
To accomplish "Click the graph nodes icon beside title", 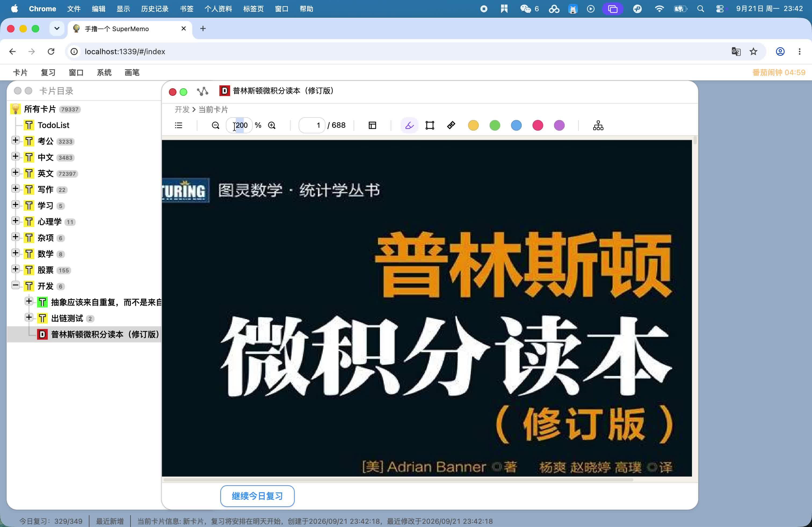I will 202,91.
